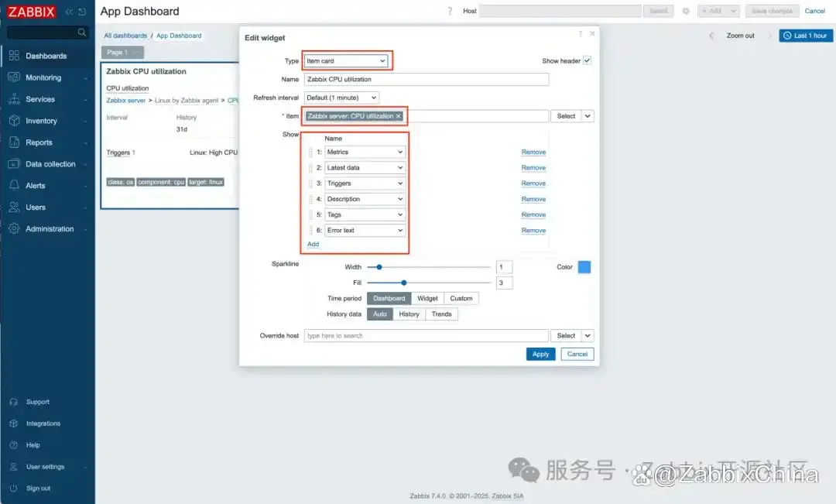Select History option for history data
This screenshot has width=836, height=504.
pos(409,314)
